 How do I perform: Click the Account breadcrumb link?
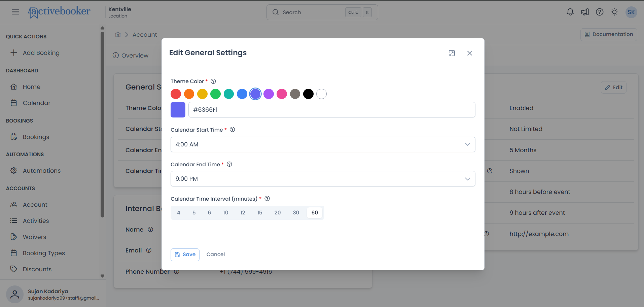pos(145,35)
